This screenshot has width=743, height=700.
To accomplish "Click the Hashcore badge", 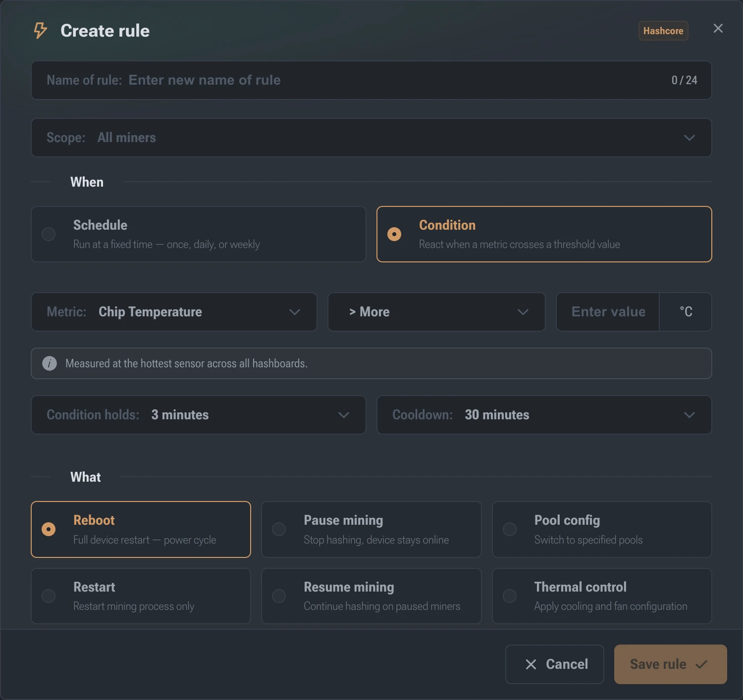I will (663, 31).
